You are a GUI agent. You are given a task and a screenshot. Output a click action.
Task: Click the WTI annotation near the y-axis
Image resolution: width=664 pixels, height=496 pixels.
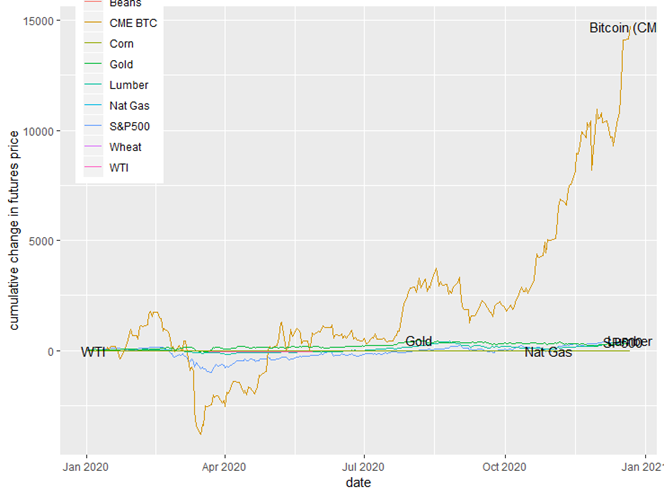click(x=93, y=352)
